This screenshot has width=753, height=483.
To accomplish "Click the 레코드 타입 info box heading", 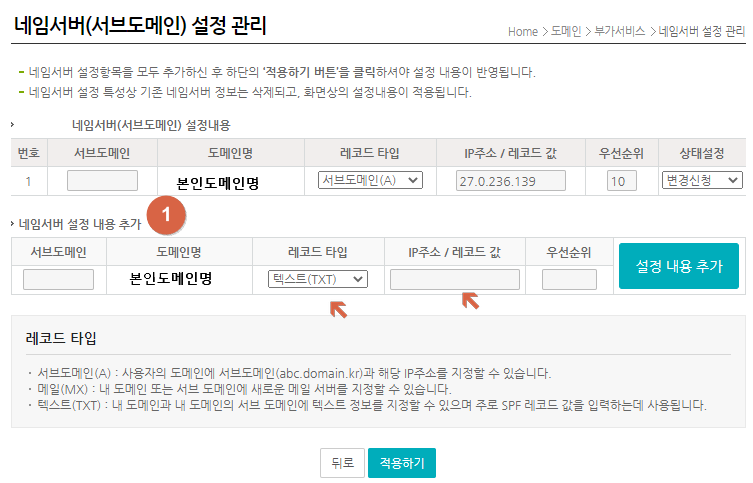I will pos(61,338).
